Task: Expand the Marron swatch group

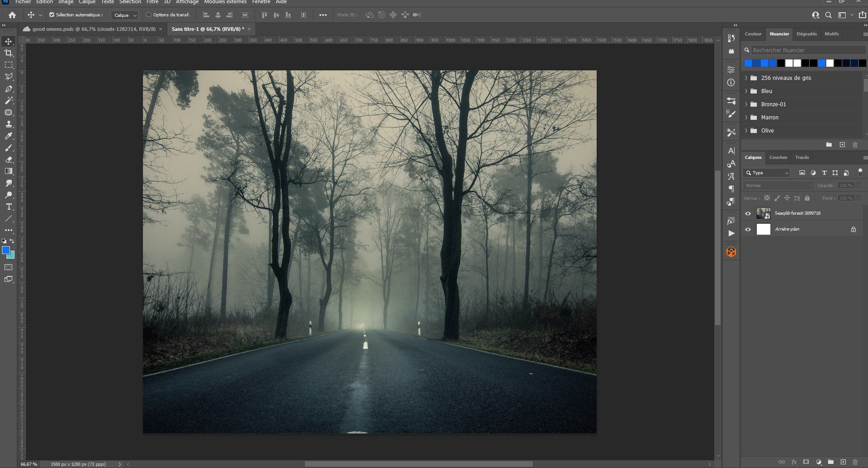Action: point(746,118)
